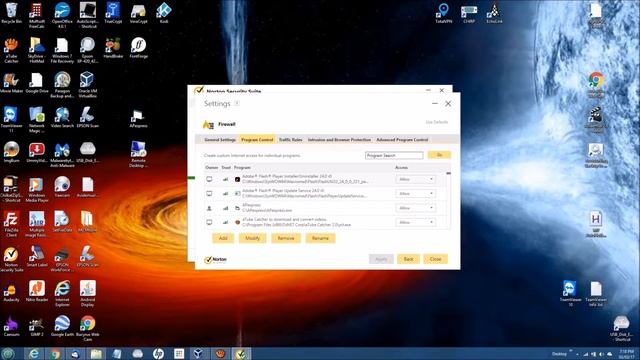Screen dimensions: 640x360
Task: Launch Audacity from the desktop
Action: click(11, 291)
